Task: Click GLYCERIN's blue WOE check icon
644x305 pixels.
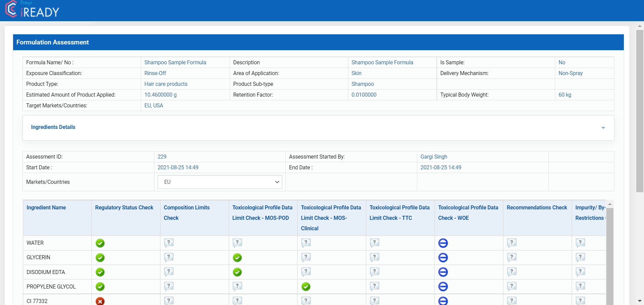Action: [443, 258]
